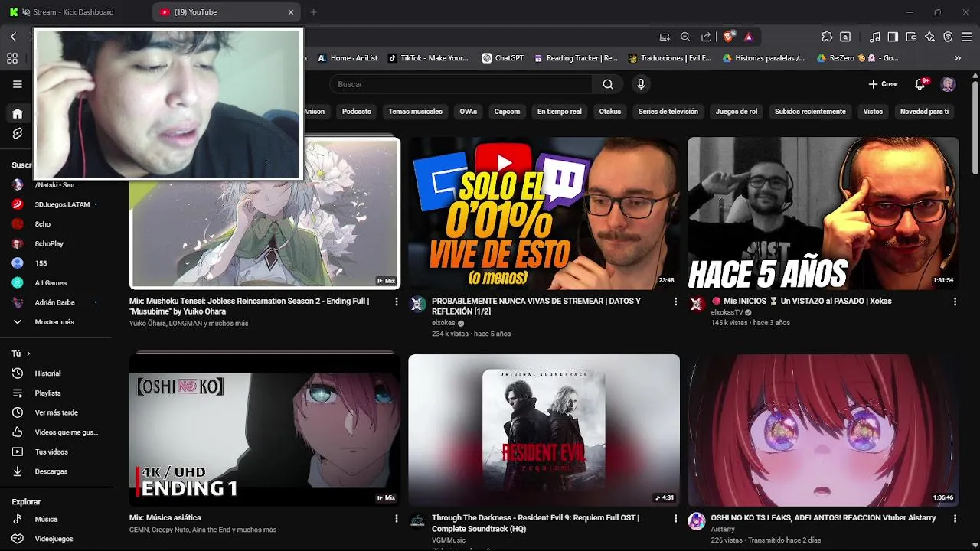Click the Crear button

(884, 84)
